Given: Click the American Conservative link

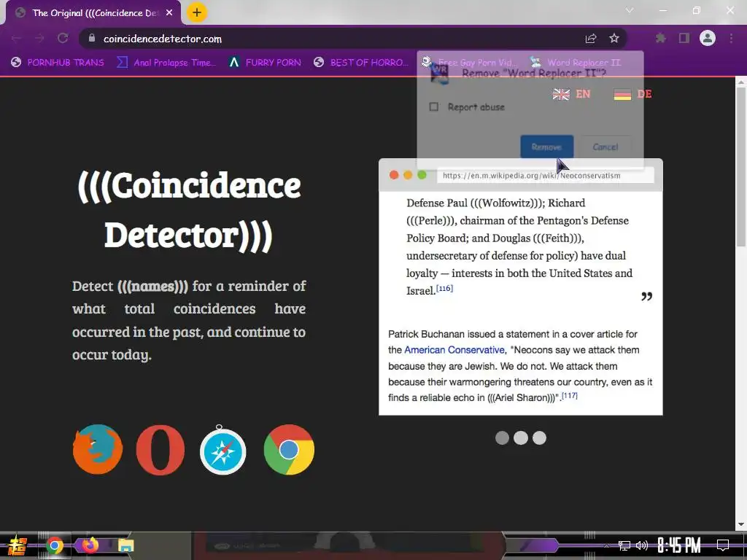Looking at the screenshot, I should tap(454, 350).
